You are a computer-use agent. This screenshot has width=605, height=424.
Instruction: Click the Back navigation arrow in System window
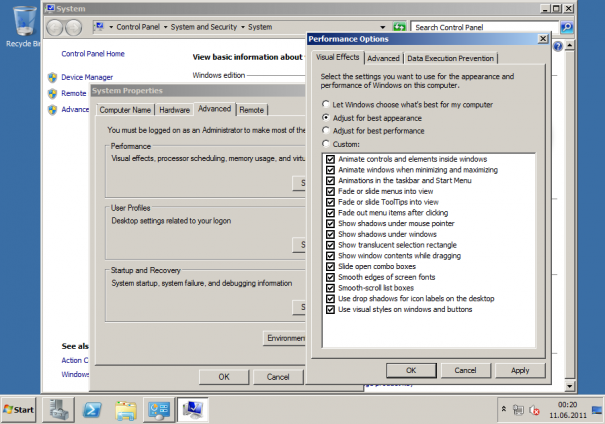pos(55,27)
